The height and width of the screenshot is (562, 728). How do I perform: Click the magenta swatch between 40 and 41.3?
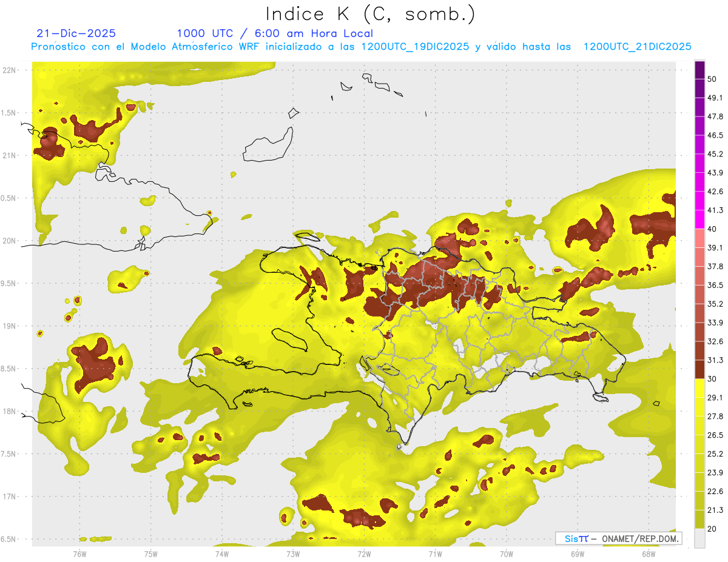coord(700,219)
